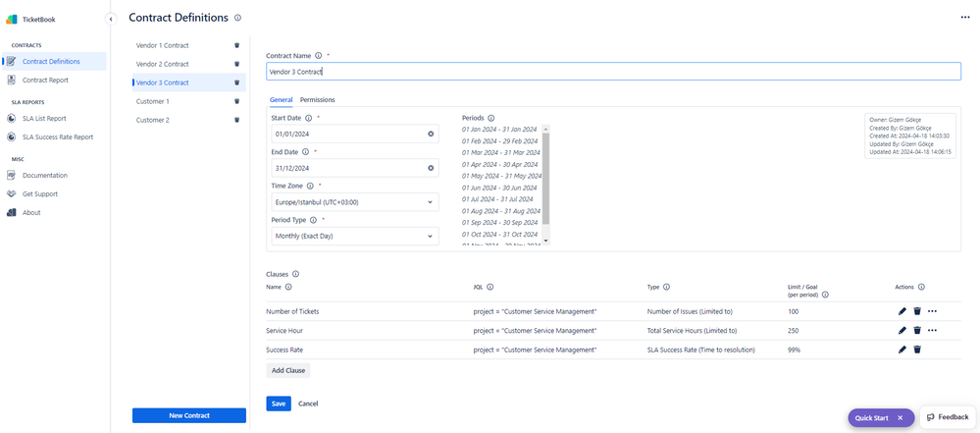980x433 pixels.
Task: Click the Periods list scrollbar
Action: 545,178
